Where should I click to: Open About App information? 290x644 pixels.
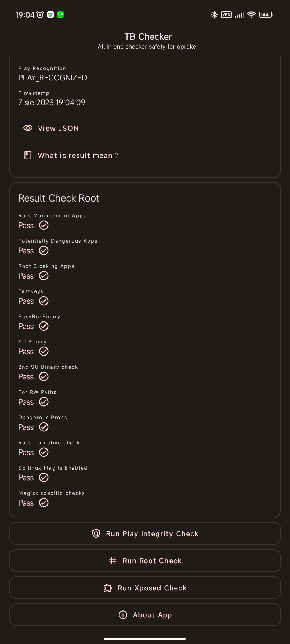click(x=145, y=615)
